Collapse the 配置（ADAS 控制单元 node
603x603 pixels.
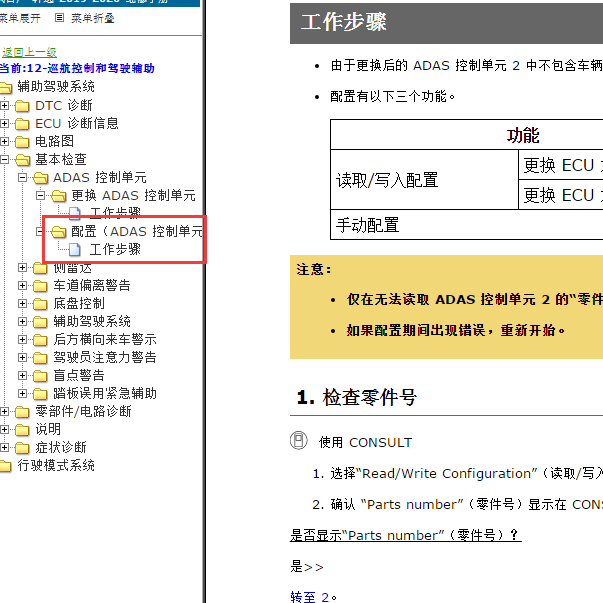41,231
